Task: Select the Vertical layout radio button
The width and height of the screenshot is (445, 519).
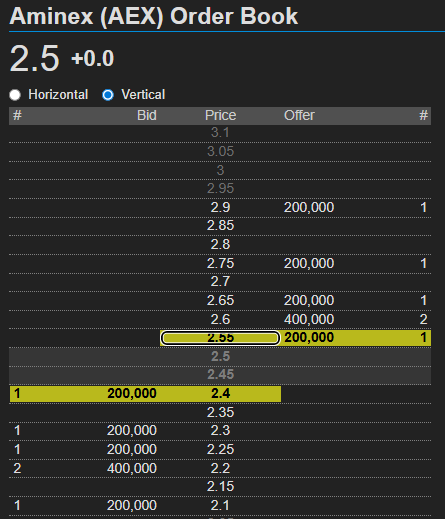Action: point(108,95)
